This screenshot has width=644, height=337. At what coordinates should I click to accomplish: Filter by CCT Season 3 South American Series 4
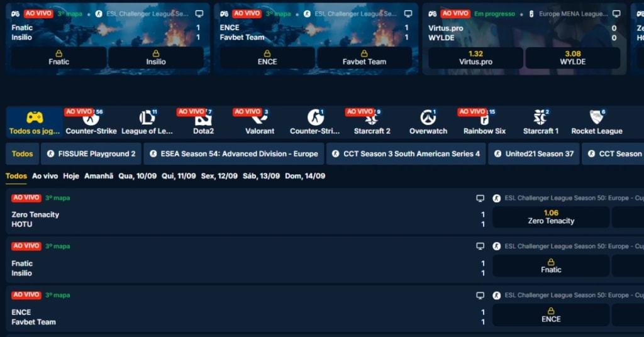tap(406, 153)
